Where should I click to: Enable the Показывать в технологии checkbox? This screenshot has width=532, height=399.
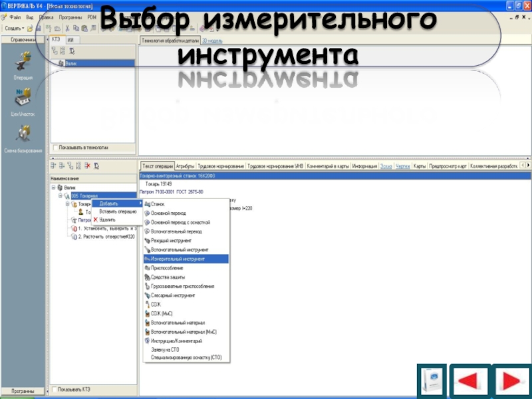tap(55, 147)
